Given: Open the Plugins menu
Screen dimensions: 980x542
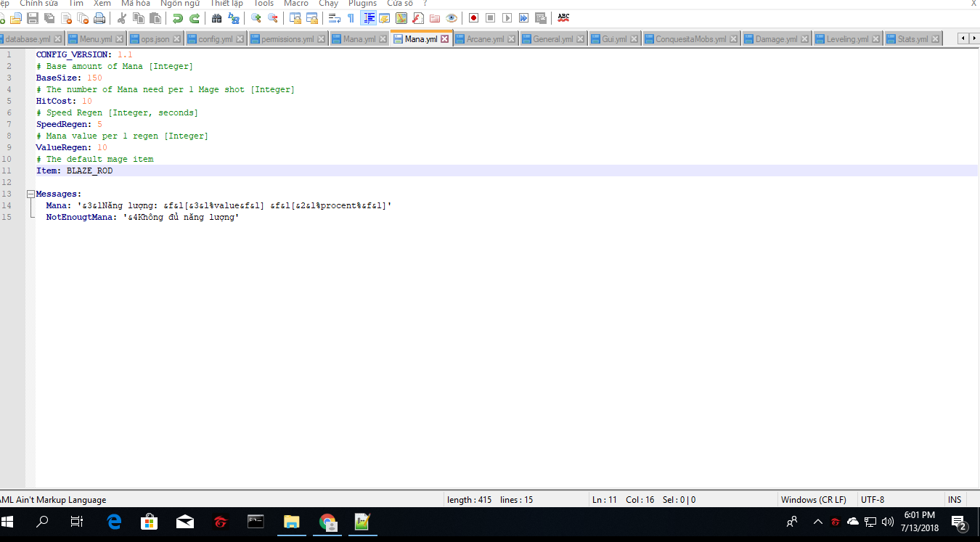Looking at the screenshot, I should 362,4.
